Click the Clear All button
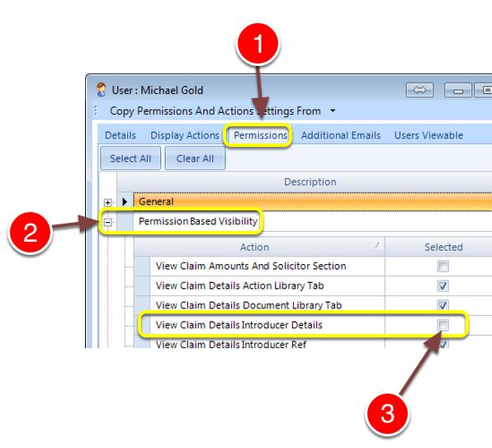The width and height of the screenshot is (492, 448). [x=195, y=158]
